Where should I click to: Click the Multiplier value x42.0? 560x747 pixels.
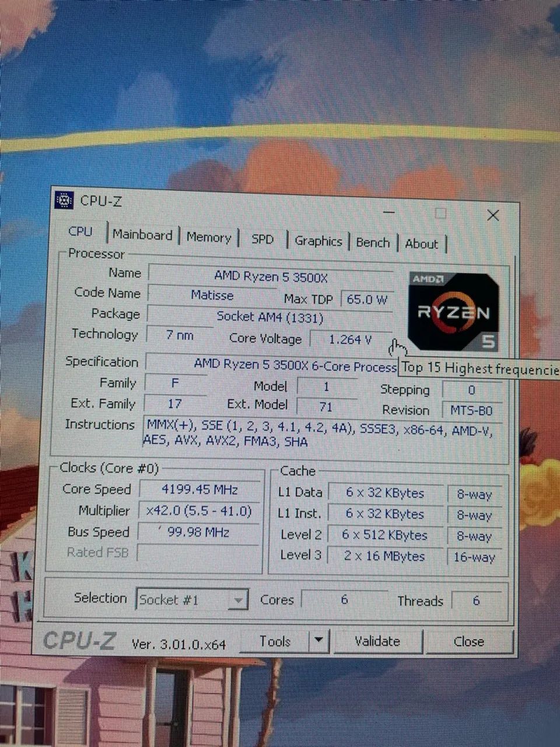(199, 511)
